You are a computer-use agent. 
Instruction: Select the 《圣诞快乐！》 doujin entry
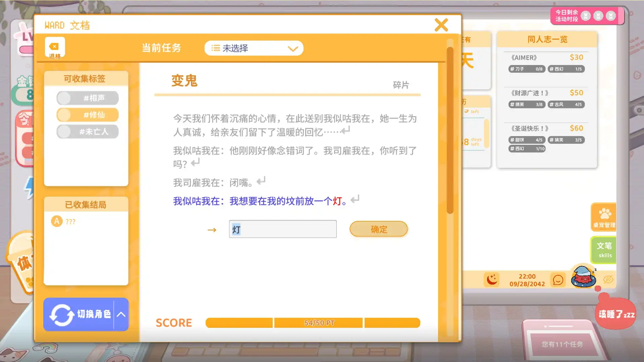547,138
